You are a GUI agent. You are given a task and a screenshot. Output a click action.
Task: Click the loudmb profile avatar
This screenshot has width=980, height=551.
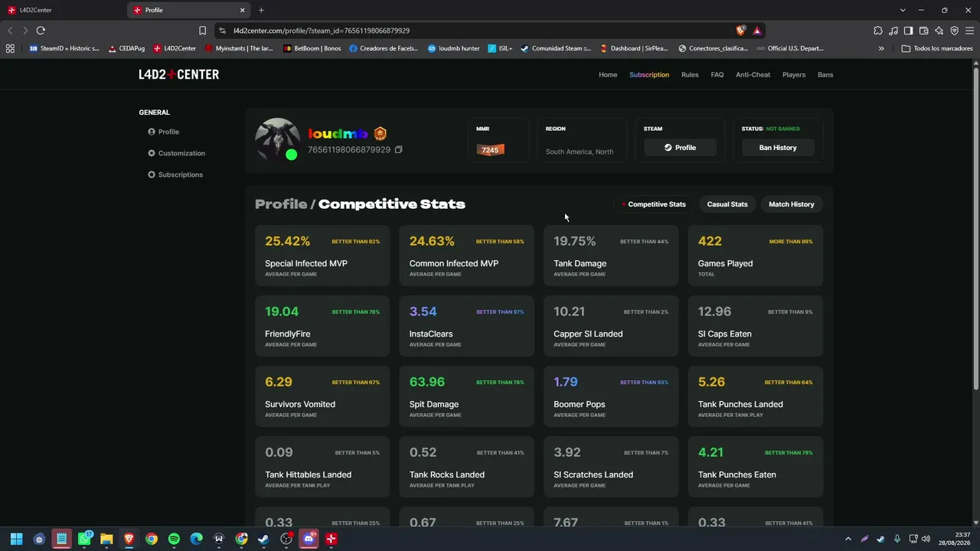(277, 139)
